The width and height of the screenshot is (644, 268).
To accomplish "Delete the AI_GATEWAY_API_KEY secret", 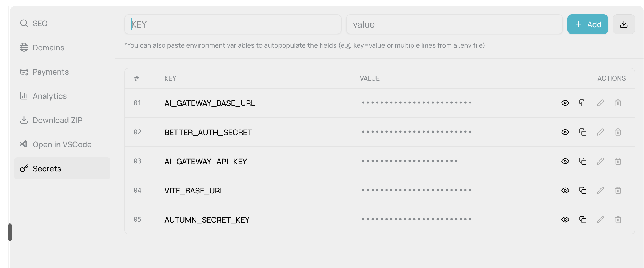I will click(618, 161).
